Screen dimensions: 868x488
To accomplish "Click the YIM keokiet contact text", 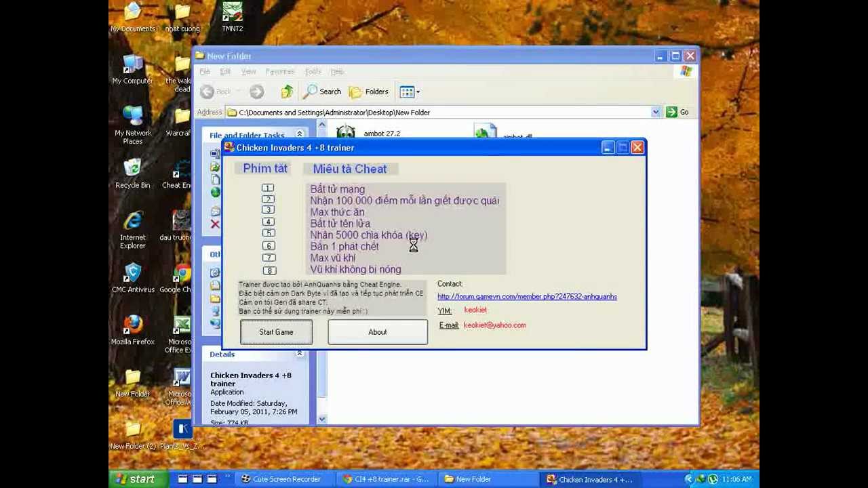I will point(475,310).
